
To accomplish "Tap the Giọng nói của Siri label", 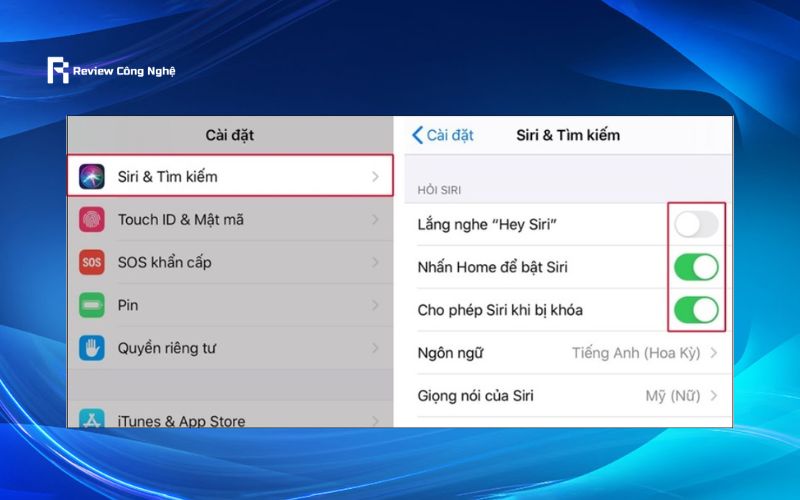I will 476,396.
